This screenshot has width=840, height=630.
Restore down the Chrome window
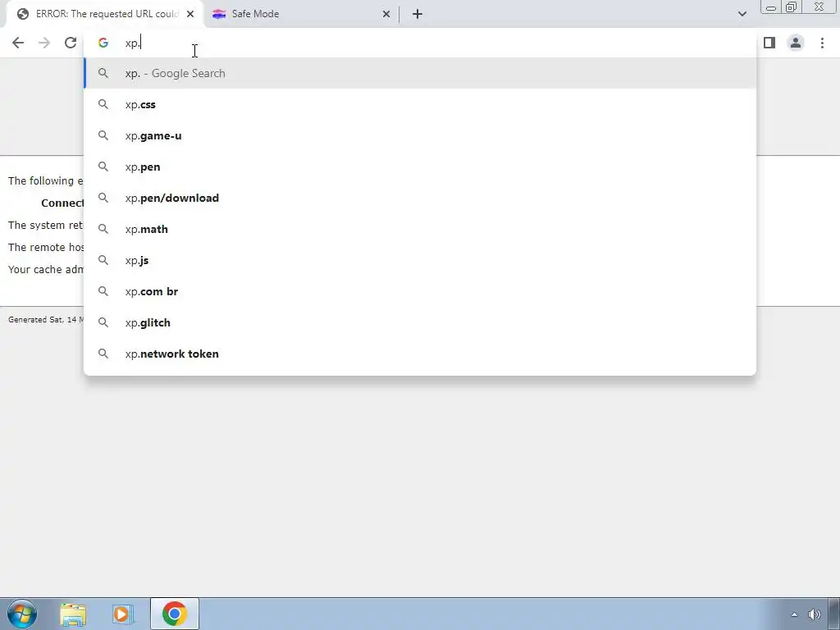coord(791,7)
